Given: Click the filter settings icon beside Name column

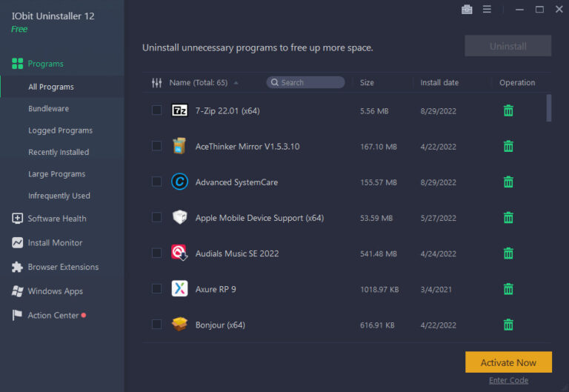Looking at the screenshot, I should 156,83.
